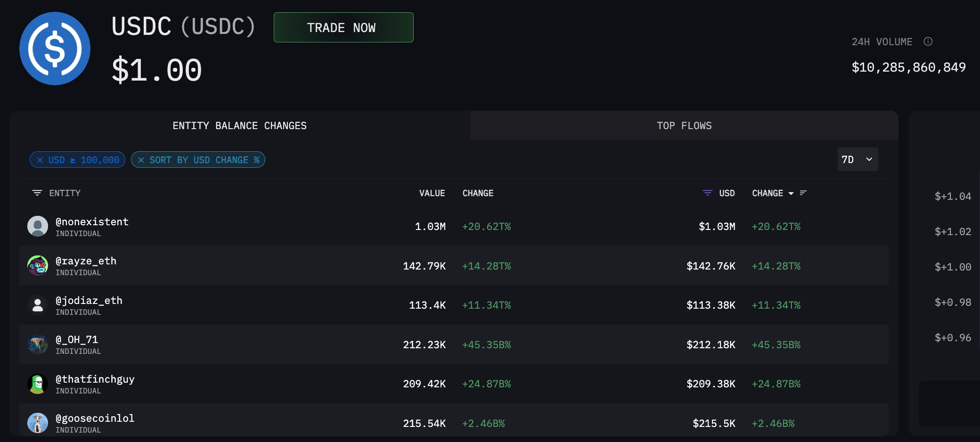Viewport: 980px width, 442px height.
Task: Click the $10,285,860,849 volume figure
Action: point(909,67)
